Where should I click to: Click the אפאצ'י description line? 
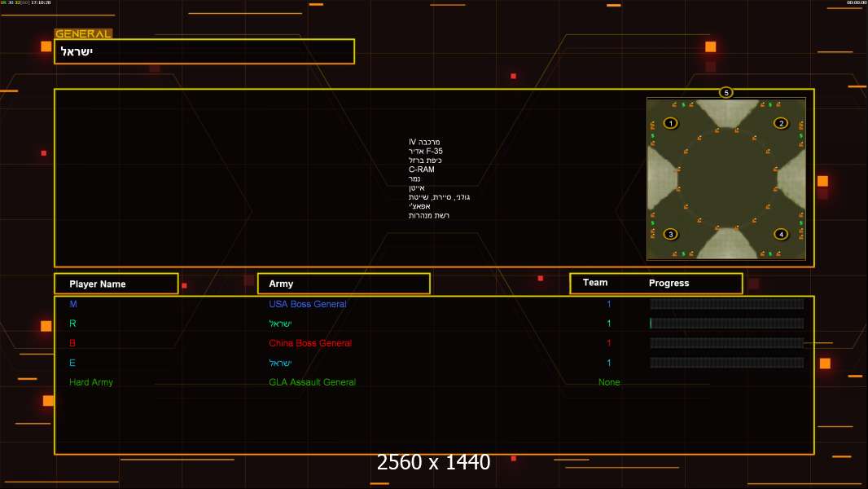point(419,206)
